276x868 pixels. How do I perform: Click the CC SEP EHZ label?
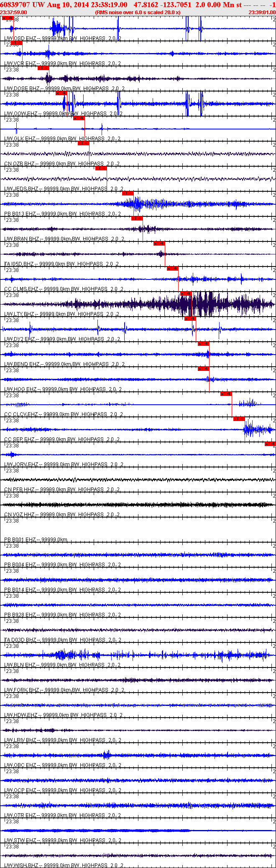[19, 439]
